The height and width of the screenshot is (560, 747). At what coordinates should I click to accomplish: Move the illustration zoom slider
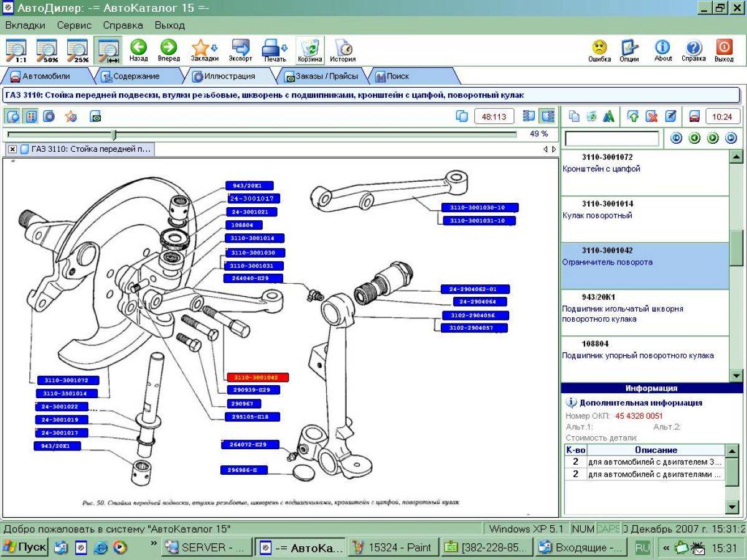(x=113, y=134)
